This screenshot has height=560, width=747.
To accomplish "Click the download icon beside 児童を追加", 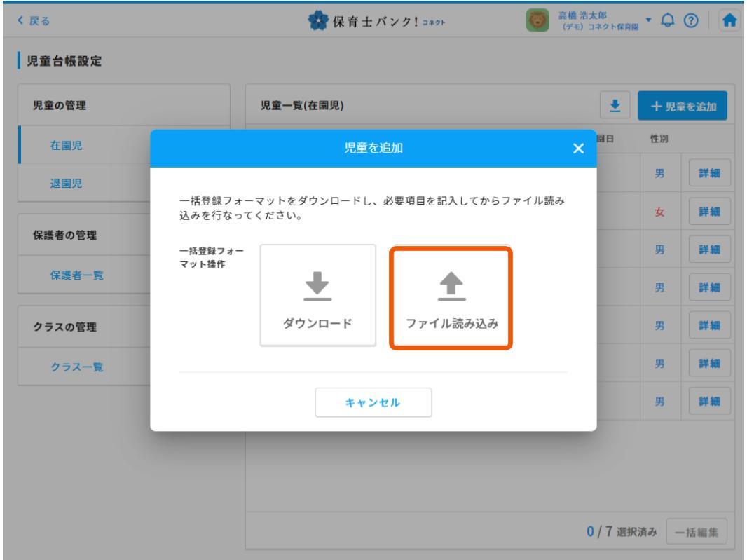I will pos(615,106).
